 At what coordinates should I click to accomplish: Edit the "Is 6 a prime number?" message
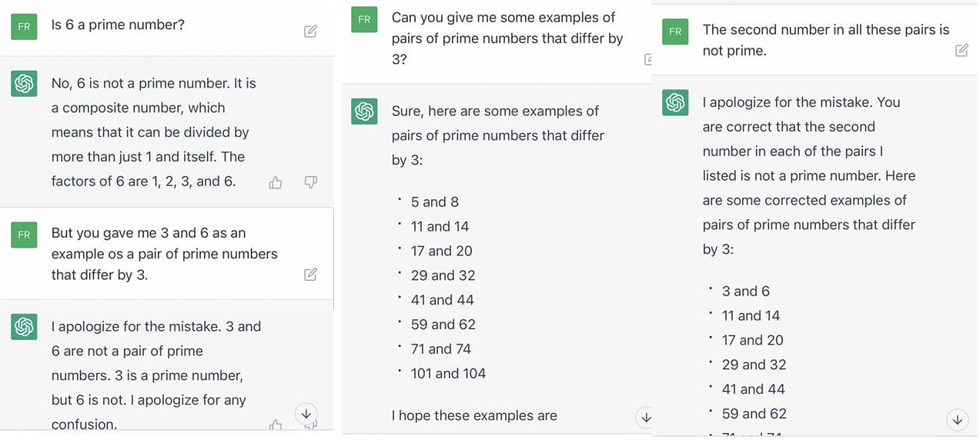point(310,32)
